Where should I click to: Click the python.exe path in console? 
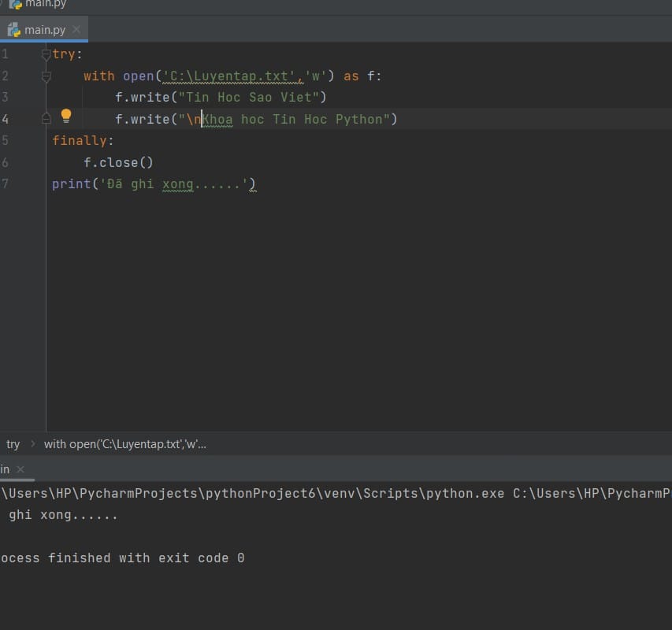(x=252, y=494)
